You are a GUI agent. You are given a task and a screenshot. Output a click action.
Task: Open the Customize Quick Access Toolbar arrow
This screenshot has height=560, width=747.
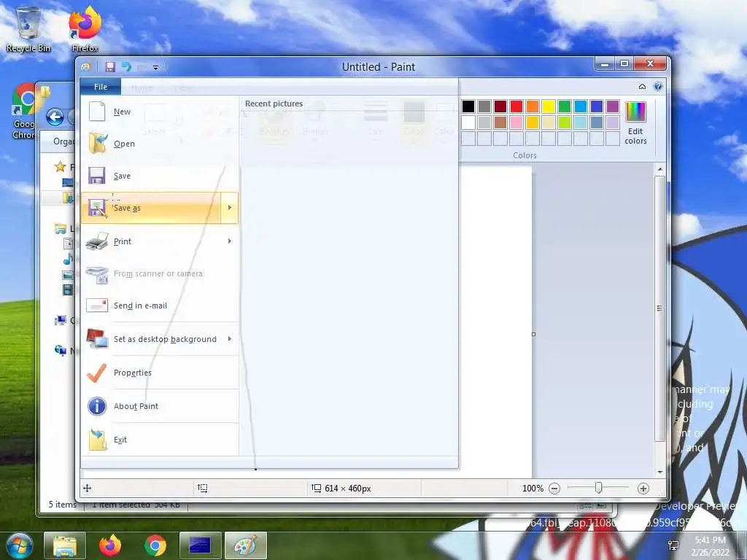click(x=156, y=68)
